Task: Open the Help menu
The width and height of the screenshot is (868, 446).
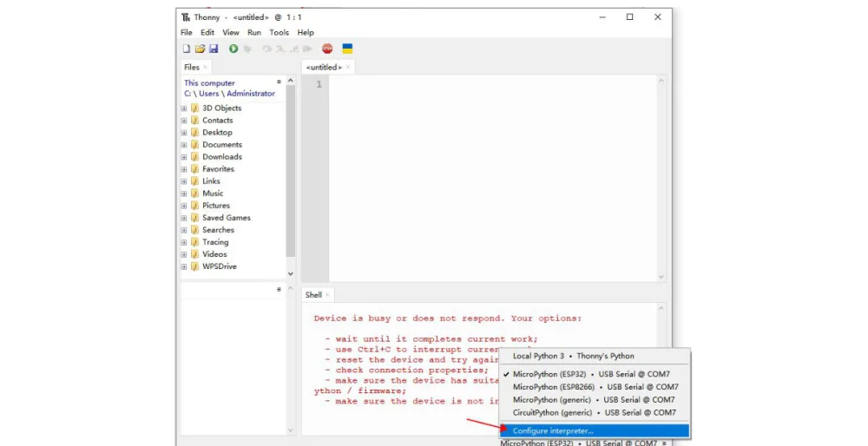Action: pos(306,33)
